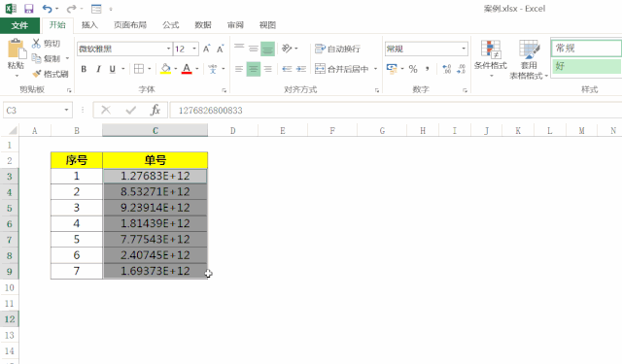Click the formula bar showing 1276826800833
This screenshot has height=364, width=622.
click(x=396, y=110)
